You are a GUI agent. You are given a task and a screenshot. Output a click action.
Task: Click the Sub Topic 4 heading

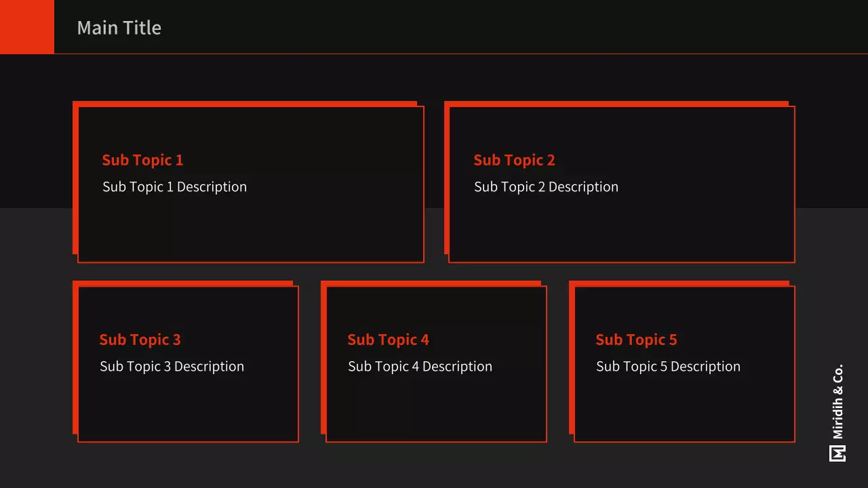pos(388,340)
